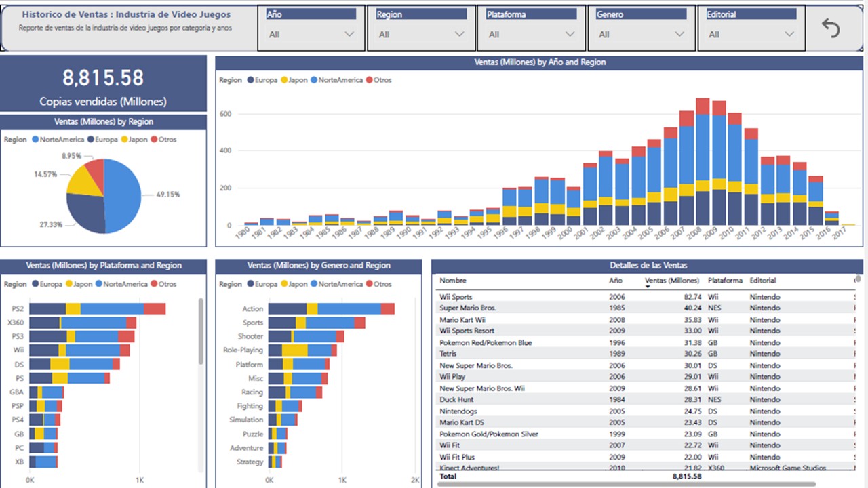The height and width of the screenshot is (488, 868).
Task: Click the back arrow reset icon
Action: point(831,28)
